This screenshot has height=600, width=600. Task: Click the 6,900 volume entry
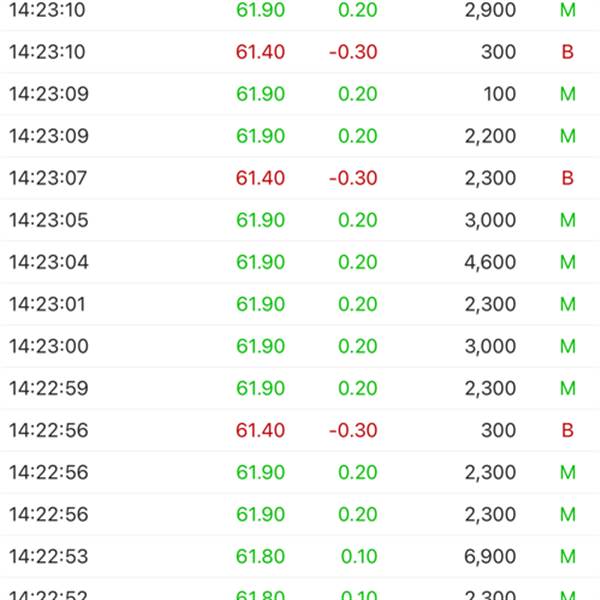[x=490, y=556]
